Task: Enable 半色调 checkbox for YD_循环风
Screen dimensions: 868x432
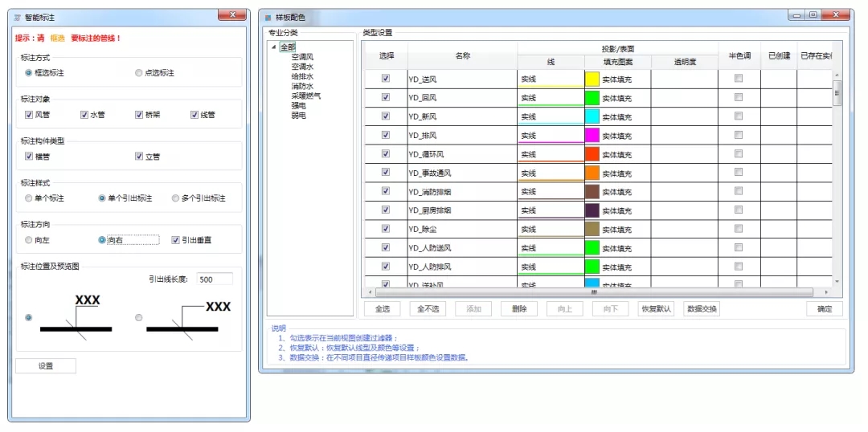Action: coord(739,154)
